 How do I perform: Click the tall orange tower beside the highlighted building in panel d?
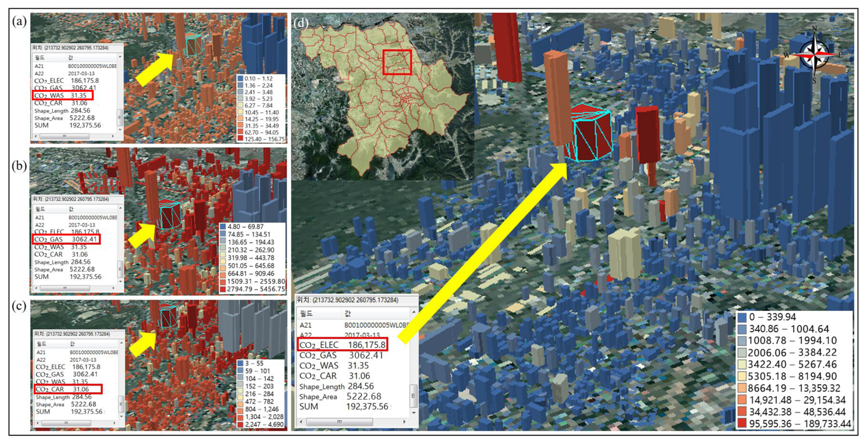pyautogui.click(x=558, y=98)
